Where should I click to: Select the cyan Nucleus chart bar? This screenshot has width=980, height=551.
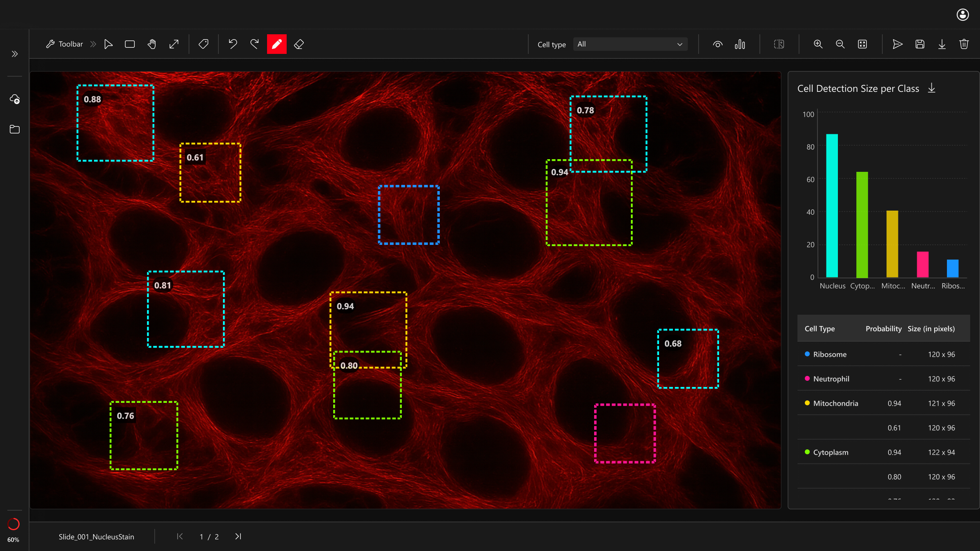pos(832,206)
